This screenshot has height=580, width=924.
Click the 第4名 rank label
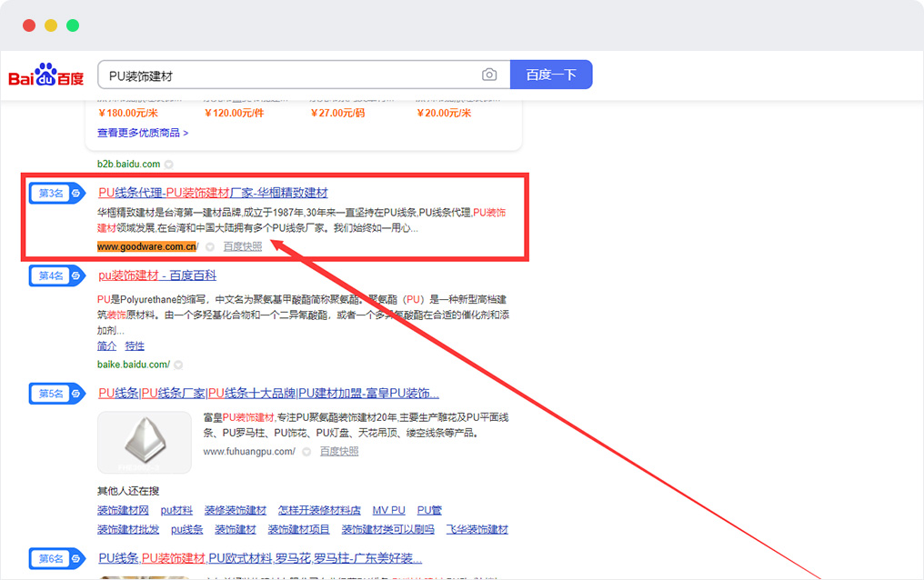[51, 275]
